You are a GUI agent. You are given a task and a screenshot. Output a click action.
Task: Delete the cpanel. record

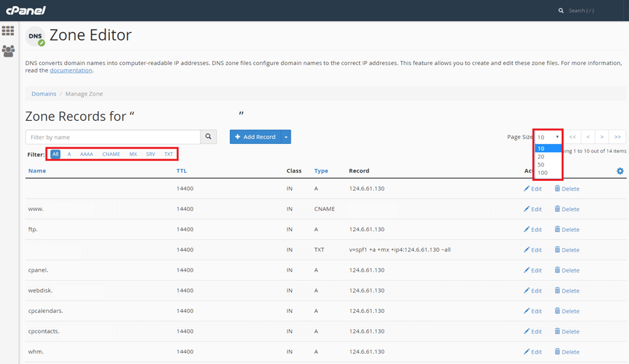point(567,270)
